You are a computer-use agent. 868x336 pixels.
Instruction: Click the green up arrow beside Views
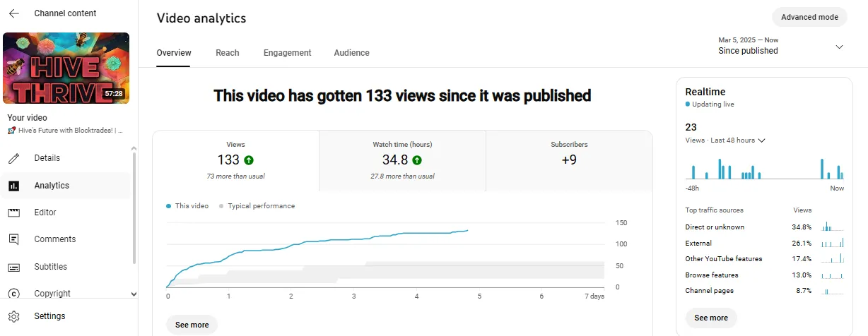(x=250, y=160)
